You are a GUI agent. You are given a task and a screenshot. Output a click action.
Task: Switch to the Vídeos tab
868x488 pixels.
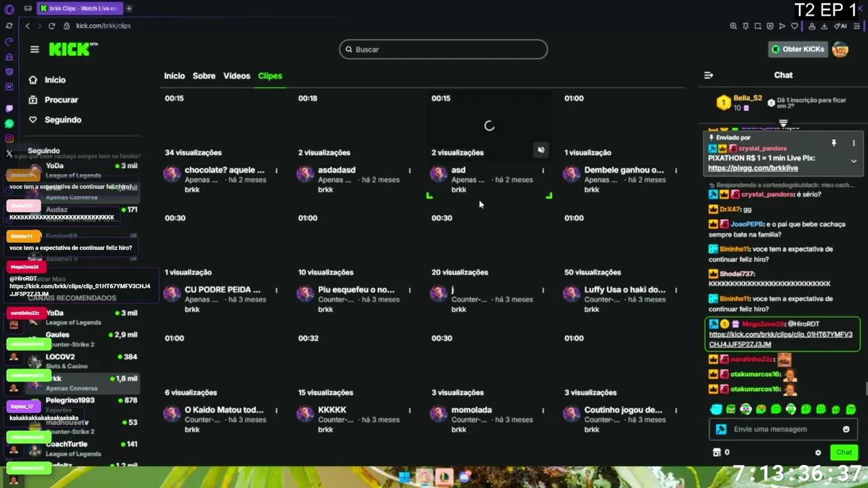click(237, 76)
